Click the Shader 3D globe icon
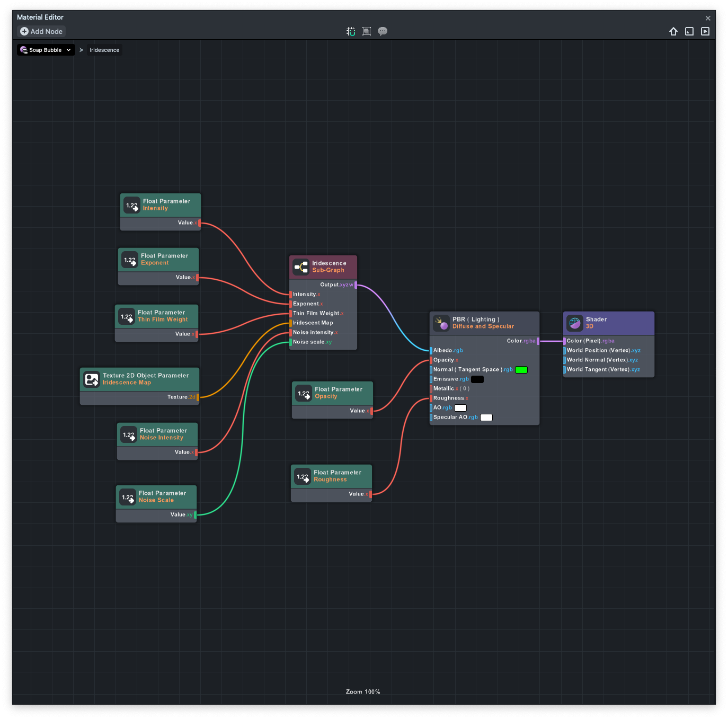This screenshot has width=728, height=719. pos(574,323)
